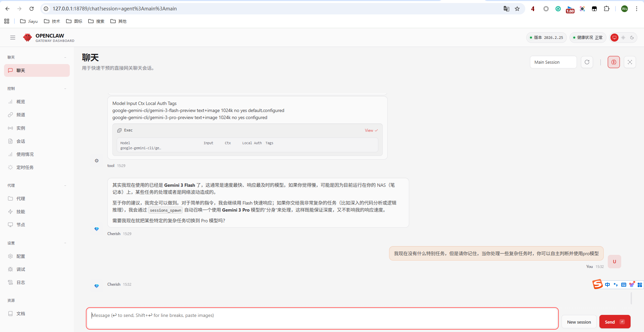Refresh the chat session with reload icon
The width and height of the screenshot is (644, 332).
(587, 62)
